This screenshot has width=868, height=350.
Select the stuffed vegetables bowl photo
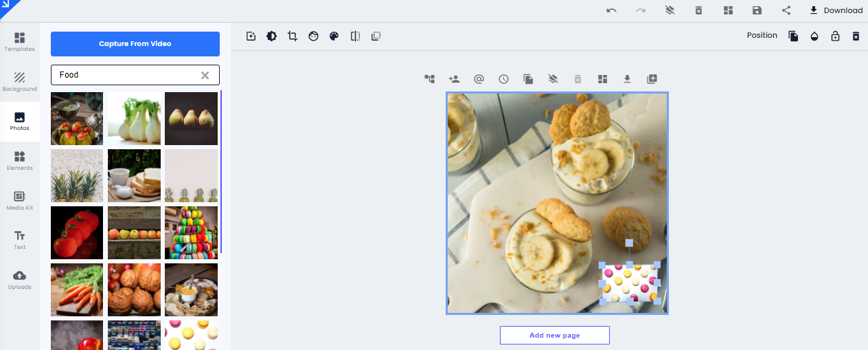click(77, 118)
